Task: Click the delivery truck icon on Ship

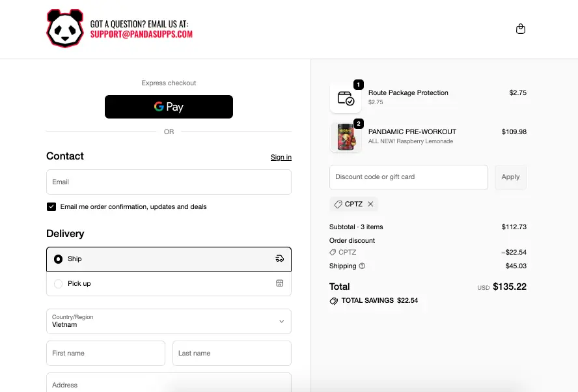Action: click(280, 259)
